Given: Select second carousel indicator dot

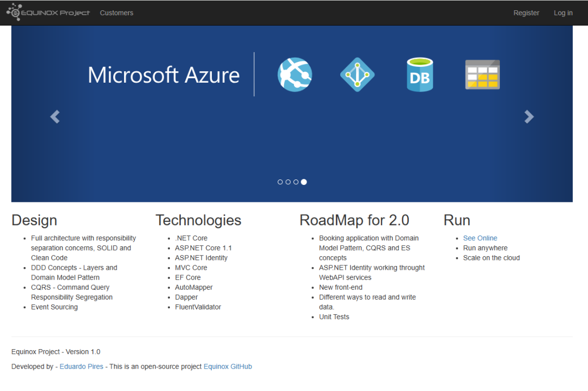Looking at the screenshot, I should 288,182.
